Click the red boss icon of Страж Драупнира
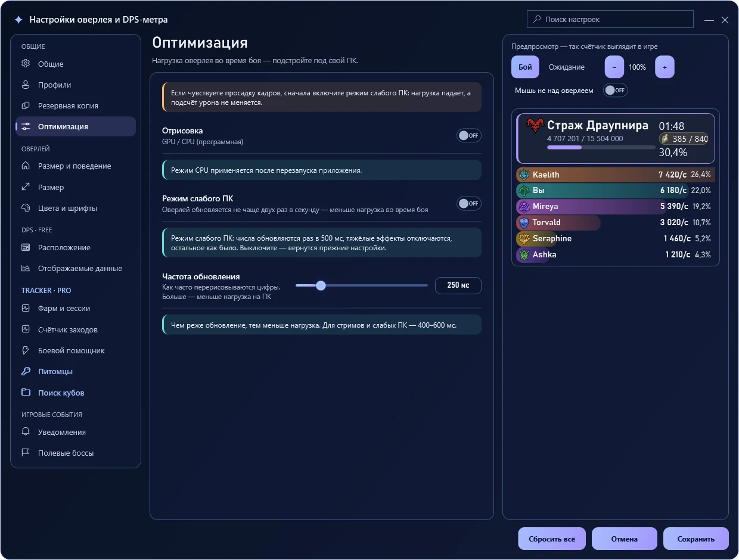739x560 pixels. pyautogui.click(x=535, y=126)
